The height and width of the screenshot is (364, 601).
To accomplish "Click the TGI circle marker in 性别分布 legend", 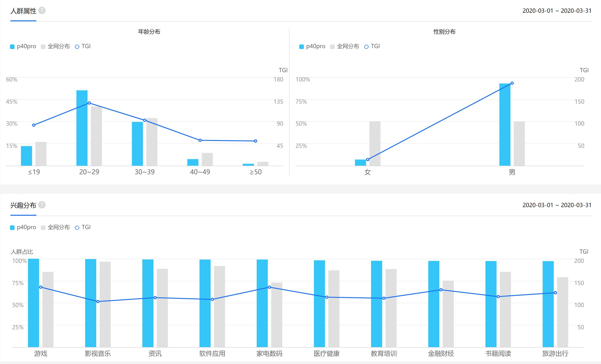I will pyautogui.click(x=366, y=46).
